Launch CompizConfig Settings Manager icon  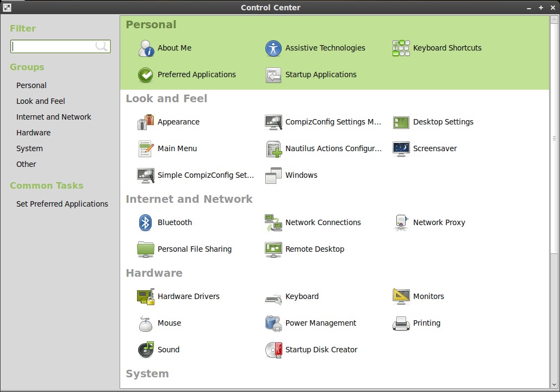point(273,122)
